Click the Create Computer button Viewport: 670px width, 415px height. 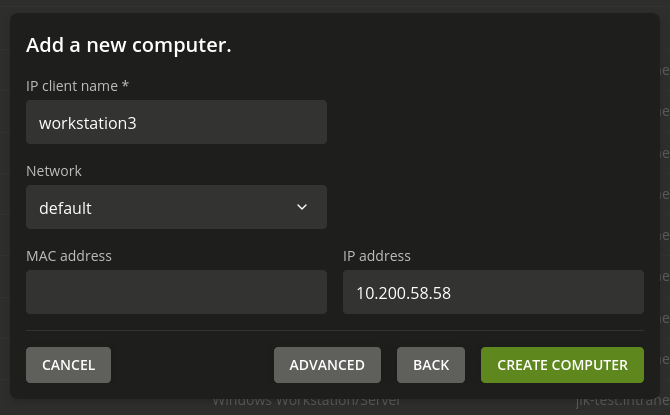point(562,365)
